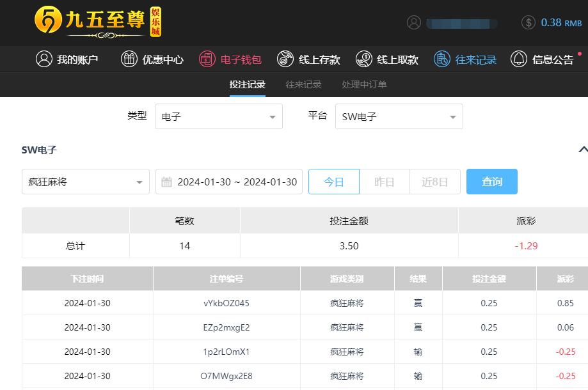Switch to 投注记录 tab
This screenshot has height=390, width=588.
click(248, 84)
